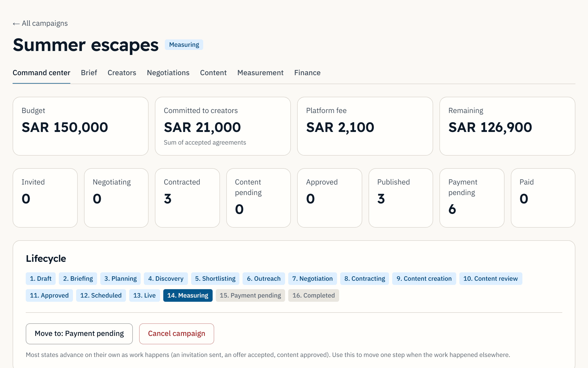Click the 7. Negotiation lifecycle step
Viewport: 588px width, 368px height.
coord(313,279)
